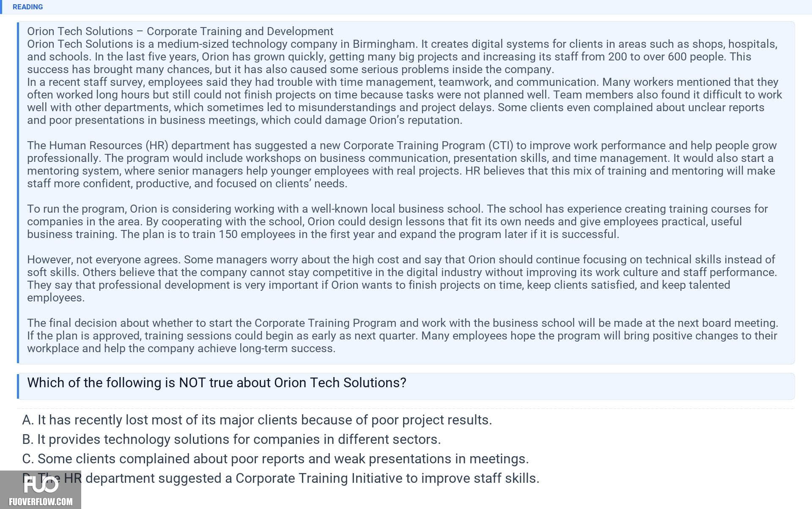Choose option B about technology solutions sectors
The height and width of the screenshot is (509, 812).
point(231,439)
